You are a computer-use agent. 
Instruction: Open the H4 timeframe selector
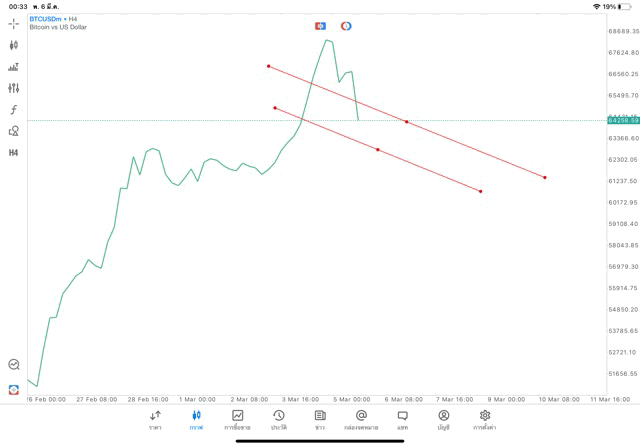14,152
